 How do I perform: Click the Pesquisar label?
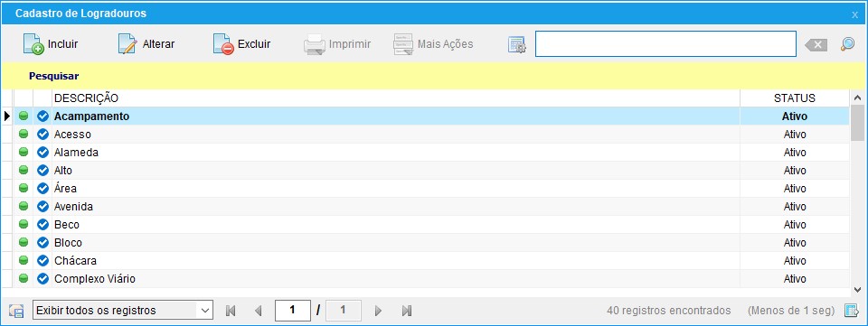53,76
